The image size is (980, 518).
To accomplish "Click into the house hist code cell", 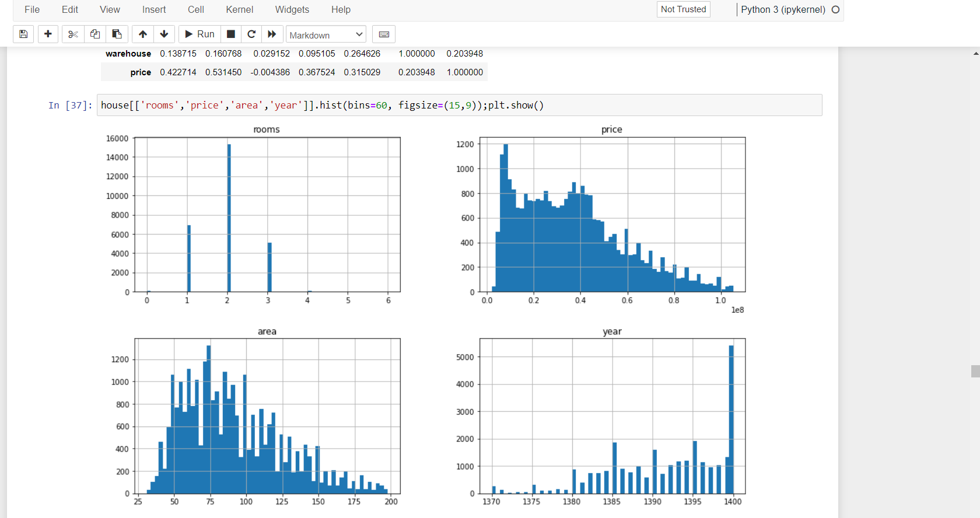I will [x=460, y=105].
